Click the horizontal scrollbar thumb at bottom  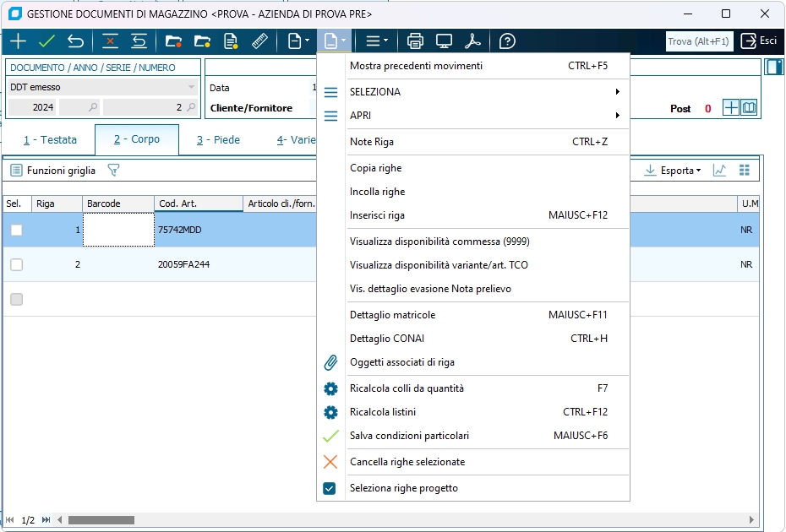click(101, 520)
